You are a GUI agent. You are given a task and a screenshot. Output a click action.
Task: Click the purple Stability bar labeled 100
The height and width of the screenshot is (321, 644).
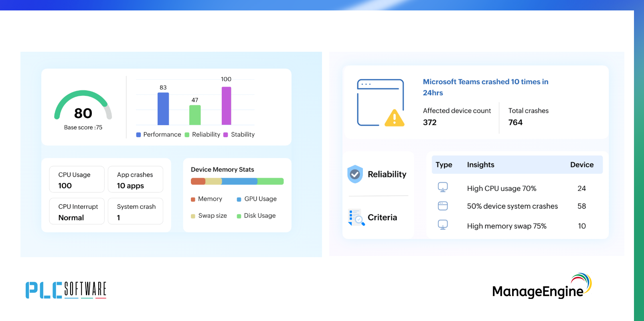[226, 106]
